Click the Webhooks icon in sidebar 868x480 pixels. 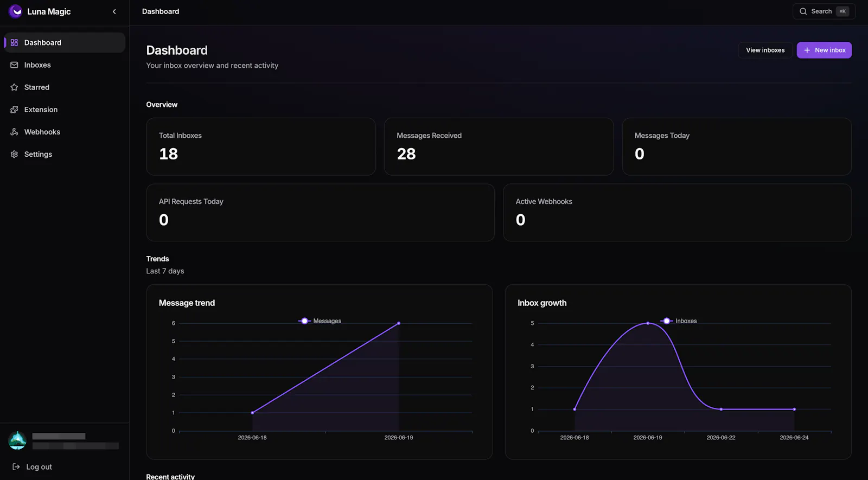pos(14,132)
